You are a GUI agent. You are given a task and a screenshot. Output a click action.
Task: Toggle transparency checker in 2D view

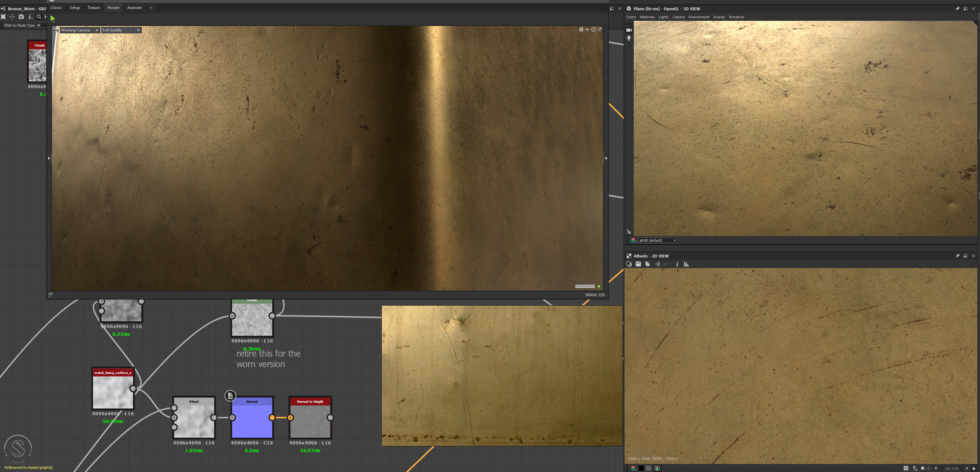tap(649, 468)
